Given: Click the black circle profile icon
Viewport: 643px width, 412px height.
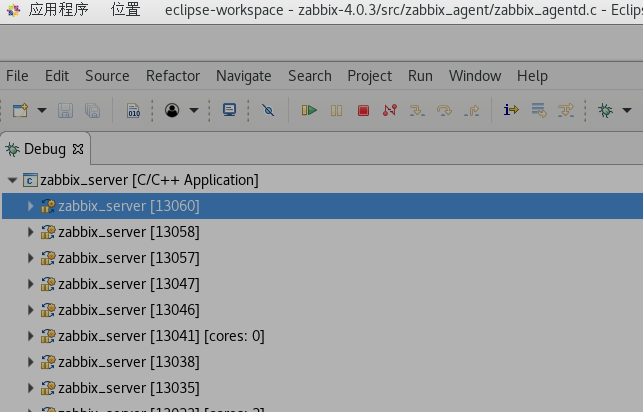Looking at the screenshot, I should click(x=172, y=110).
